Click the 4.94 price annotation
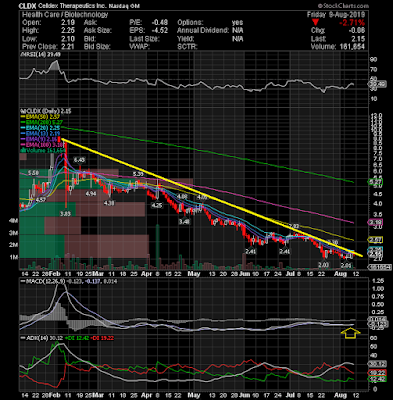 click(x=91, y=194)
